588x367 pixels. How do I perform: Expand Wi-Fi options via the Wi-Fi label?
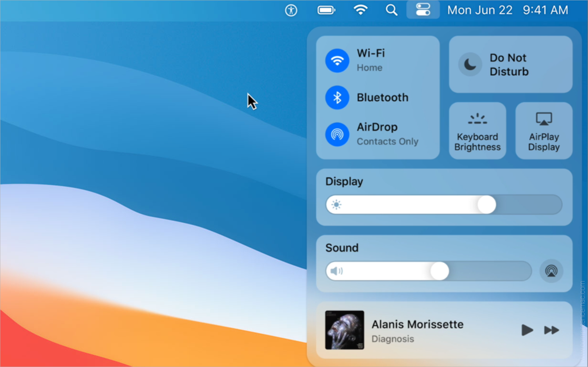[371, 54]
